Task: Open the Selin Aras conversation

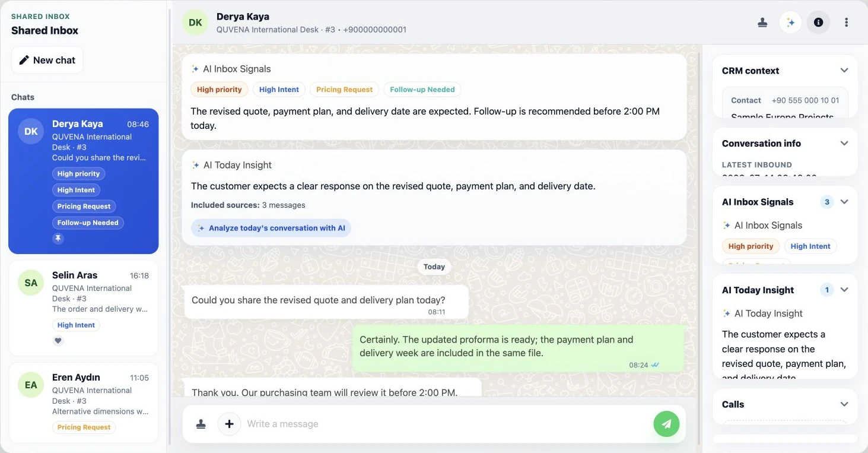Action: pyautogui.click(x=83, y=308)
